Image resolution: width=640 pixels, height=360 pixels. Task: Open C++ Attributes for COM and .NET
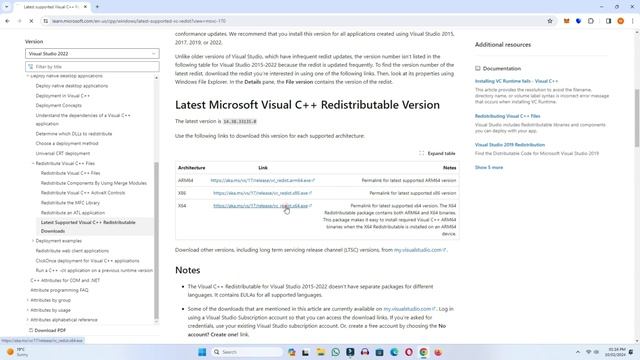tap(65, 280)
